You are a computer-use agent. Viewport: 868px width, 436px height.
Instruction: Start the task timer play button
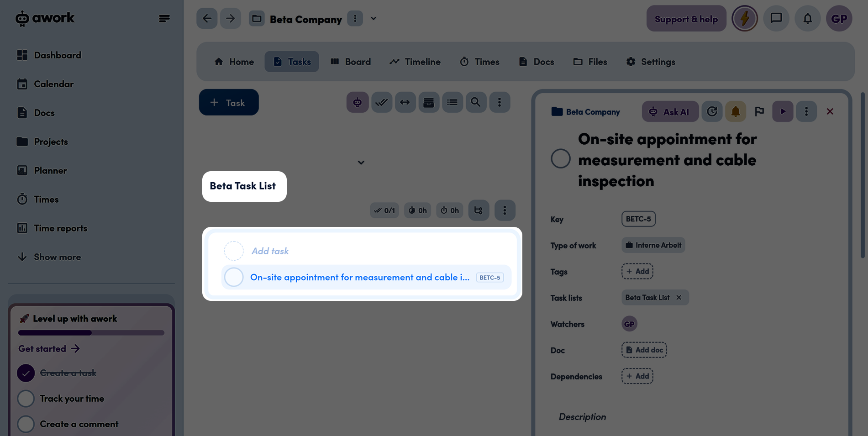pyautogui.click(x=783, y=111)
